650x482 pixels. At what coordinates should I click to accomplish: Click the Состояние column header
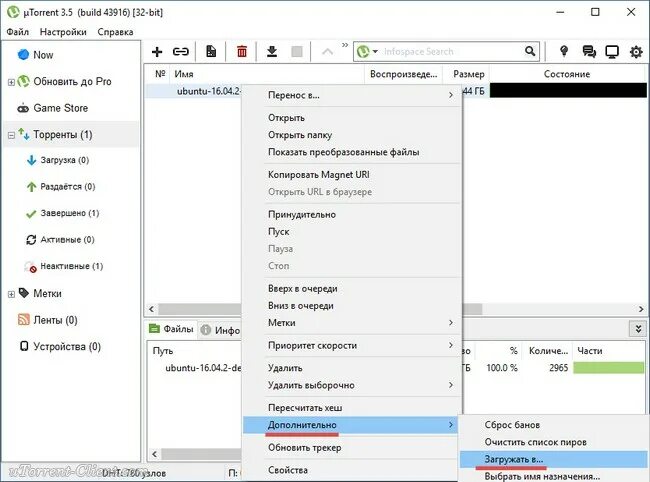pos(567,74)
